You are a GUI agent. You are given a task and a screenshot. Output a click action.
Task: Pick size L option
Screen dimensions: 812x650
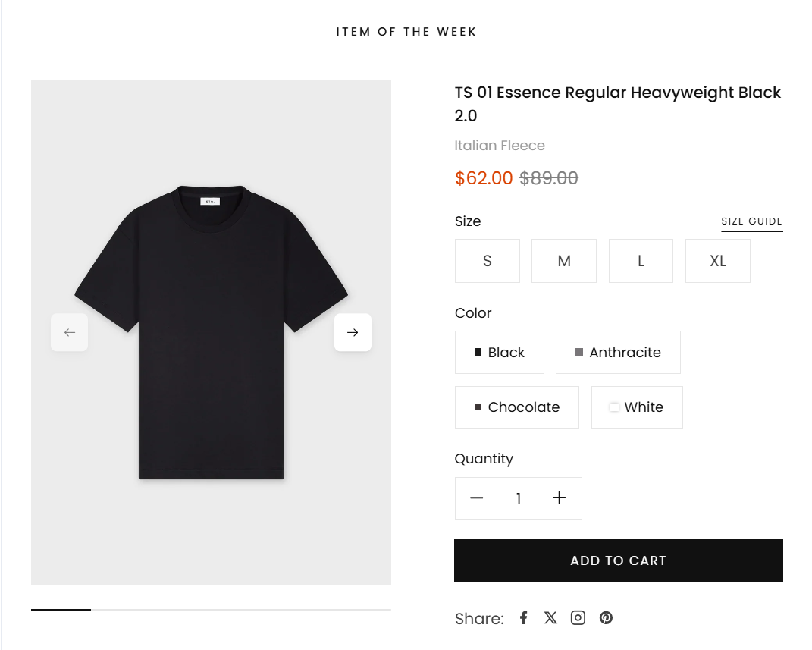coord(641,261)
